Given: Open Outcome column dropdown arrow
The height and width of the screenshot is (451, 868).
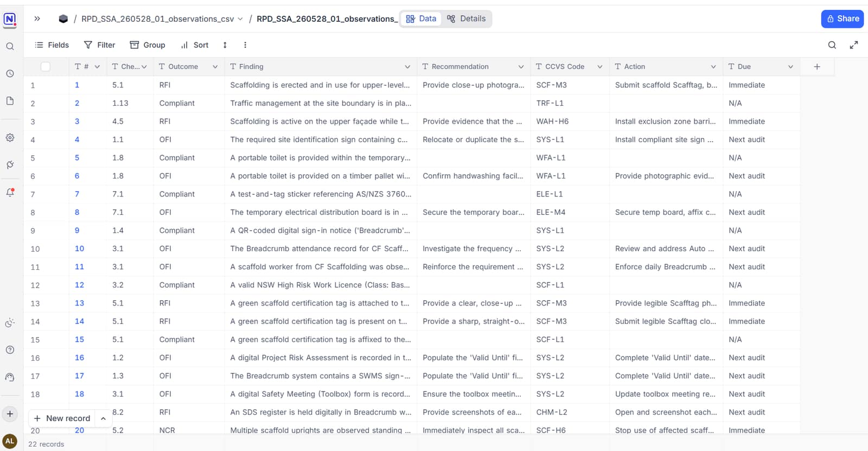Looking at the screenshot, I should [x=215, y=67].
